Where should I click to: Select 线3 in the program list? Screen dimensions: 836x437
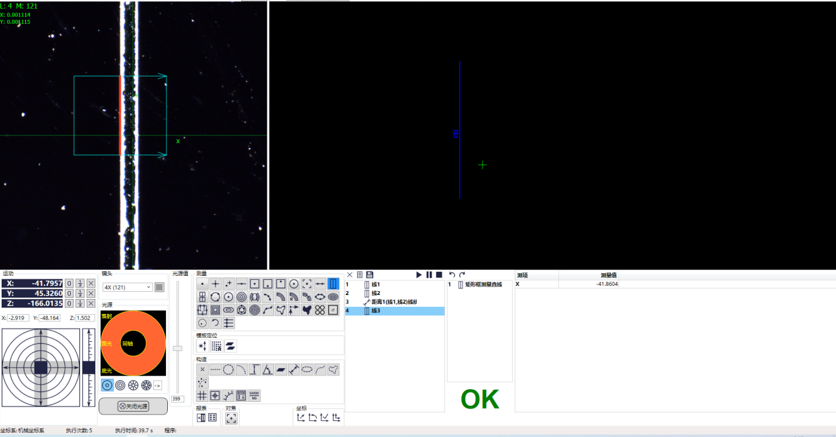376,311
